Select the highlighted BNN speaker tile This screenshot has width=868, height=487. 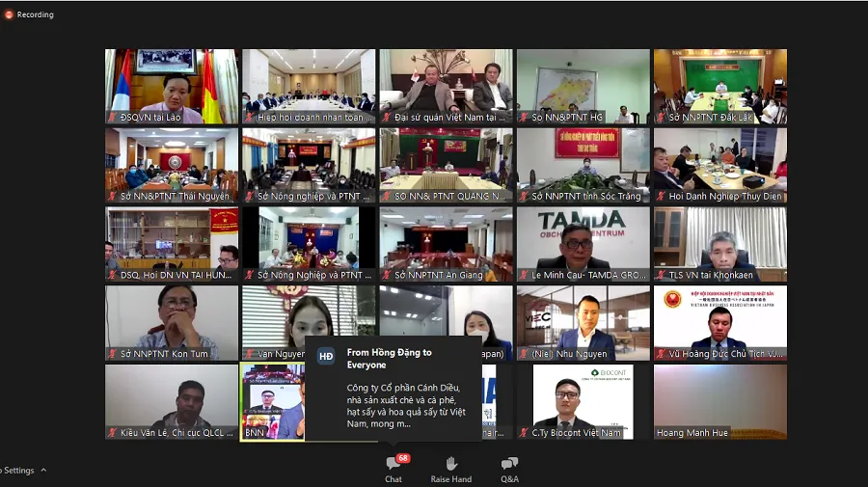(x=272, y=400)
